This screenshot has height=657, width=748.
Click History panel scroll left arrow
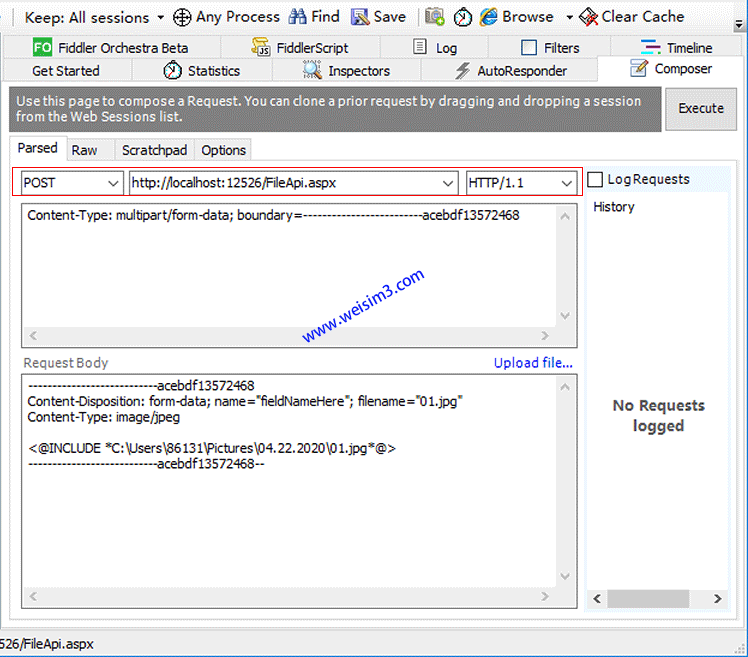[597, 599]
